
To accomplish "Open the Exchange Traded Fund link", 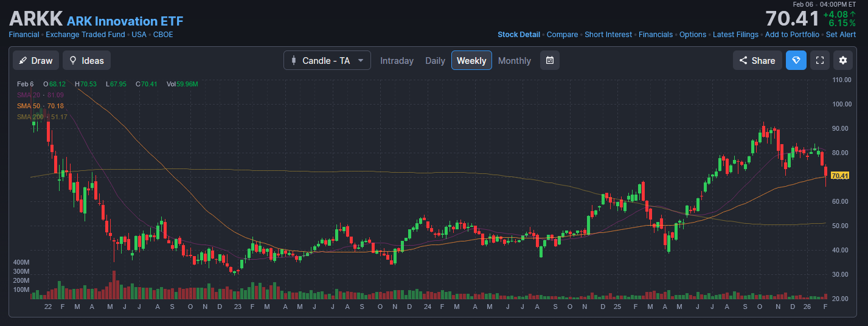I will 85,35.
